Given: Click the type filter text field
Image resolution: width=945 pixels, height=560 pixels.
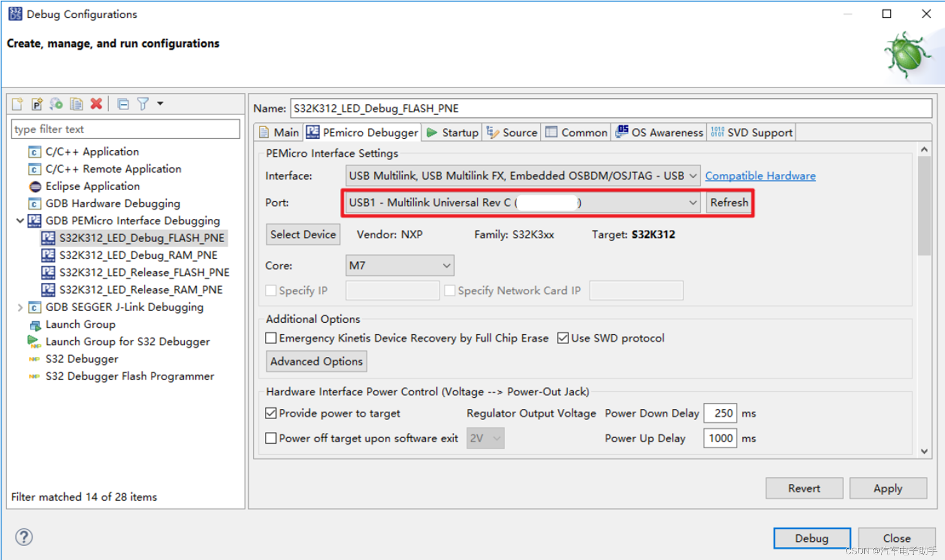Looking at the screenshot, I should [125, 129].
